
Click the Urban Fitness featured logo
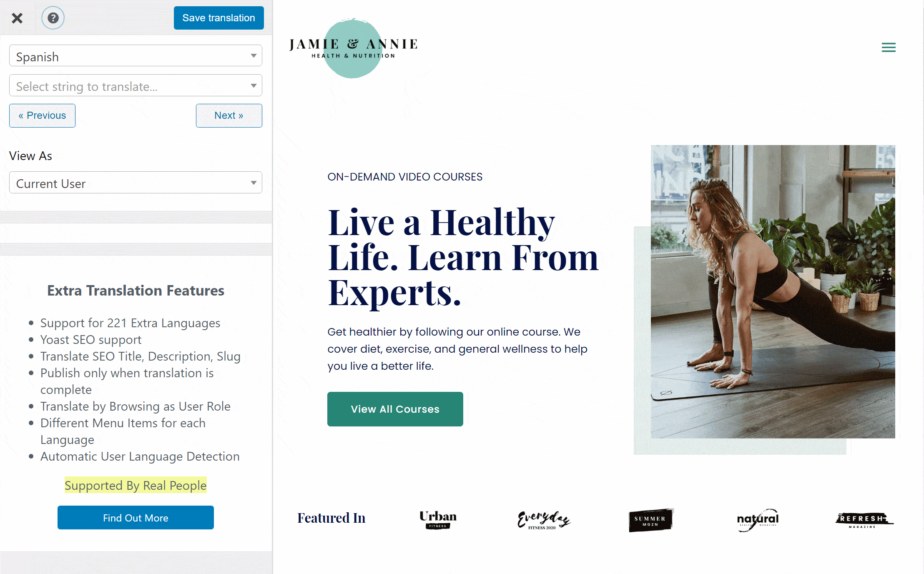coord(437,518)
